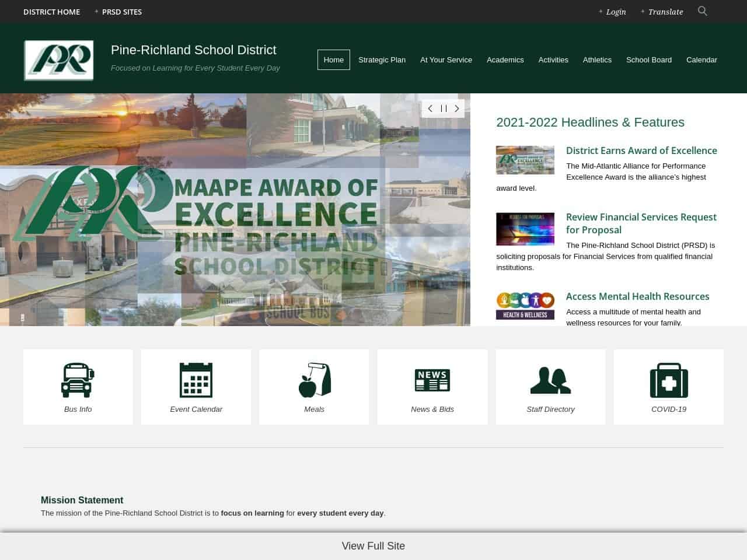Select the Strategic Plan menu item
Viewport: 747px width, 560px height.
coord(382,60)
